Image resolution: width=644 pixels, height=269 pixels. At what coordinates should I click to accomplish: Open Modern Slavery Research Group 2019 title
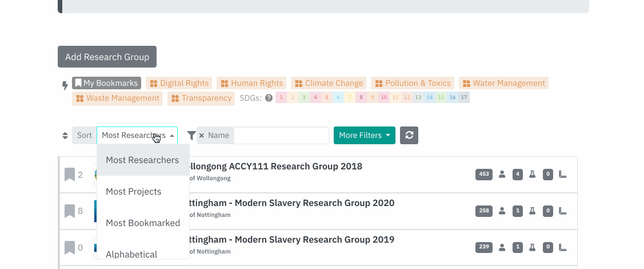pos(291,239)
